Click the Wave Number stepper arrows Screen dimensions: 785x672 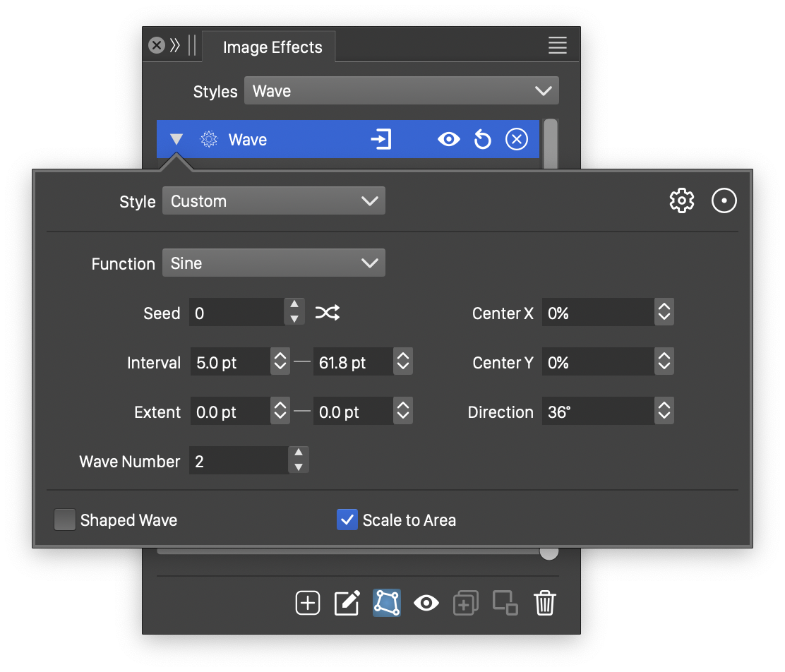(x=299, y=460)
